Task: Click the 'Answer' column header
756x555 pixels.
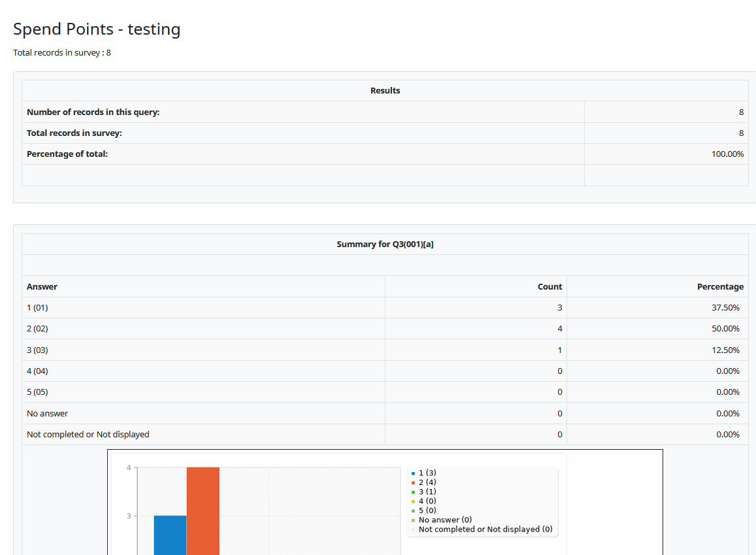Action: click(x=42, y=287)
